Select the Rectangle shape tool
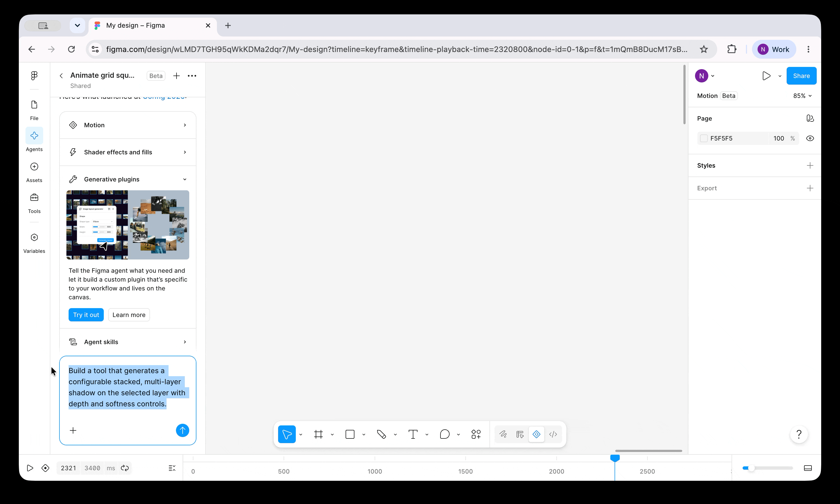The image size is (840, 504). [350, 434]
